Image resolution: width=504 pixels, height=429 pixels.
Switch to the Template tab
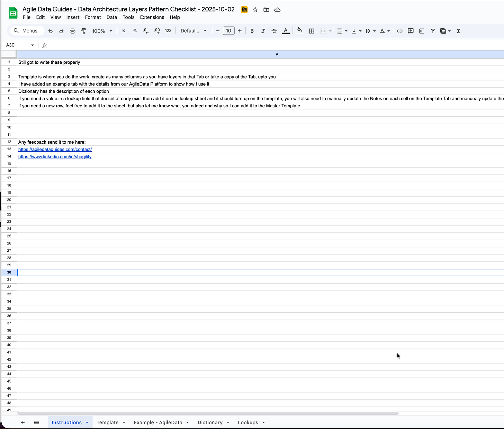click(107, 422)
